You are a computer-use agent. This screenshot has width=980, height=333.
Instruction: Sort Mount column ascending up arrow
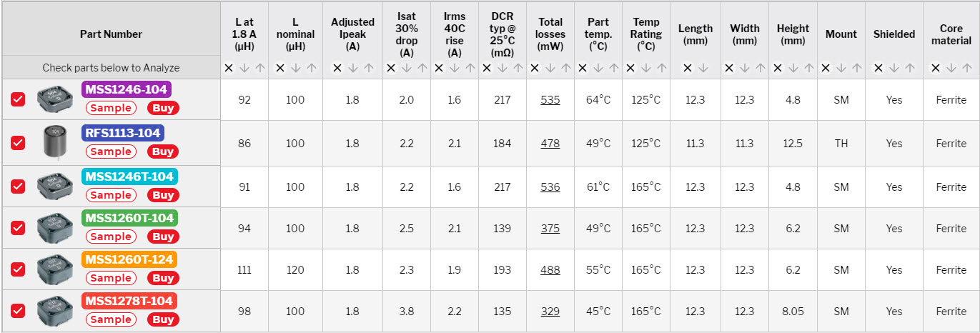857,69
